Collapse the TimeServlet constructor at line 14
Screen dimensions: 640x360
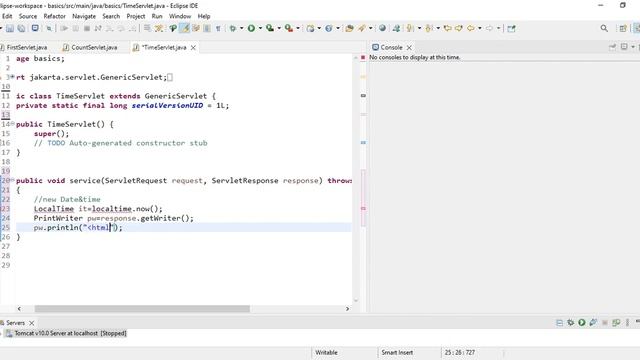click(13, 124)
